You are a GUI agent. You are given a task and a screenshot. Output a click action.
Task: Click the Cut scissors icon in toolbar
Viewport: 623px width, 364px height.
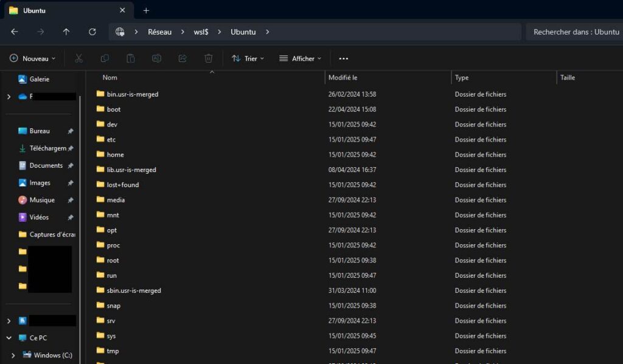coord(78,58)
